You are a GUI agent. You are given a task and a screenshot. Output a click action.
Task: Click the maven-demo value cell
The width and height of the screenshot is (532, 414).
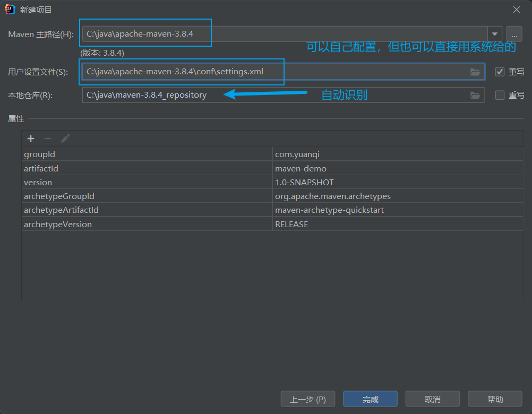pos(398,168)
